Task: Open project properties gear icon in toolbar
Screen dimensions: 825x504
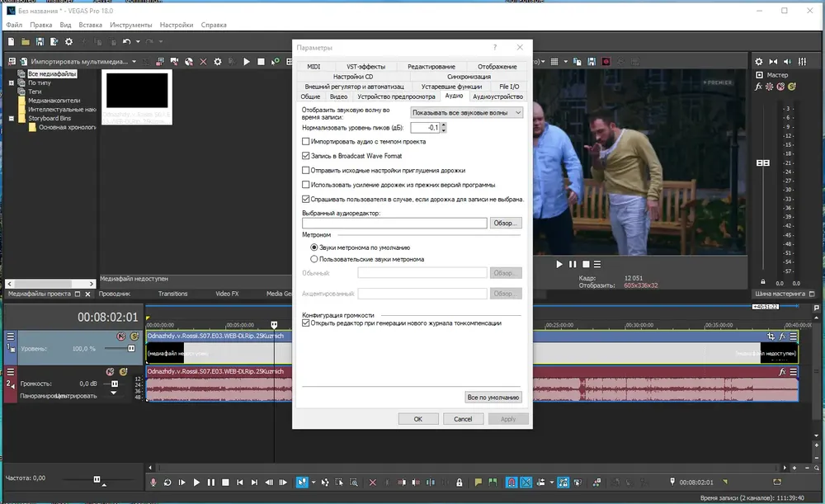Action: tap(68, 41)
